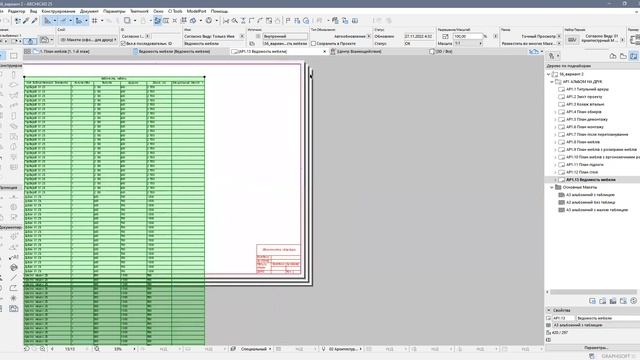Open the Конструирование menu
640x360 pixels.
(58, 11)
